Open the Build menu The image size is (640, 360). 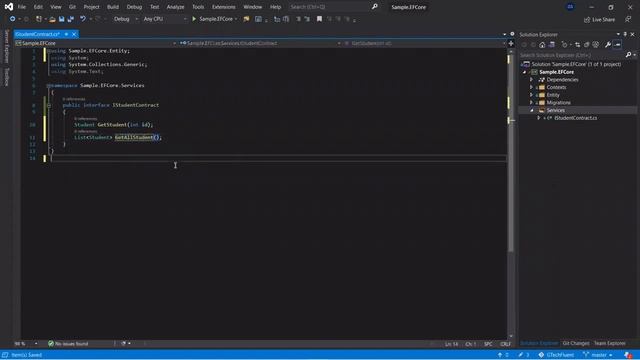click(113, 7)
